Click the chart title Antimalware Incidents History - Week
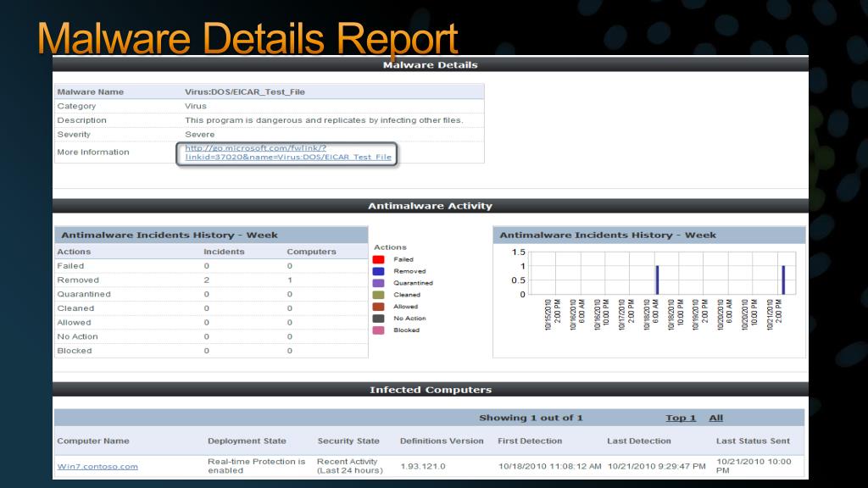The height and width of the screenshot is (488, 868). click(x=608, y=236)
